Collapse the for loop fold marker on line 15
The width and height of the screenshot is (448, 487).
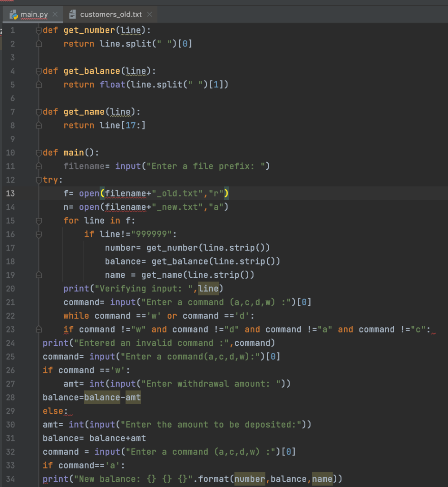39,221
